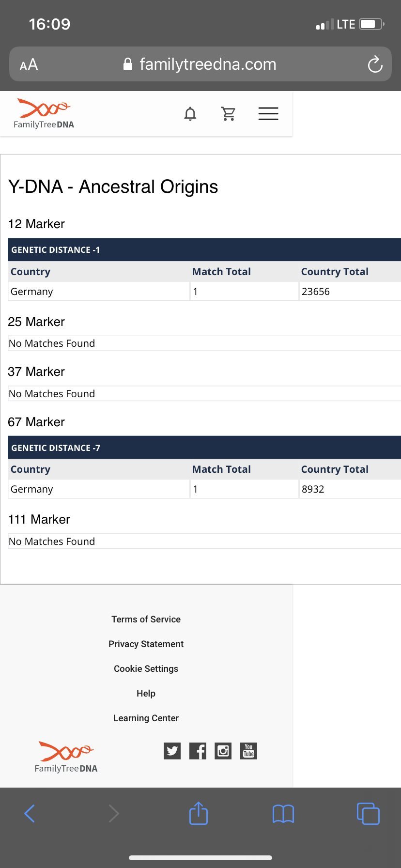Open Safari bookmarks
This screenshot has width=401, height=868.
[283, 814]
